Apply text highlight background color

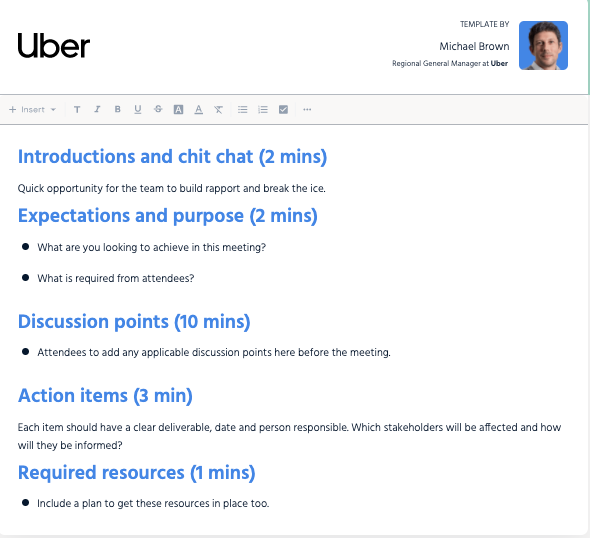(178, 109)
